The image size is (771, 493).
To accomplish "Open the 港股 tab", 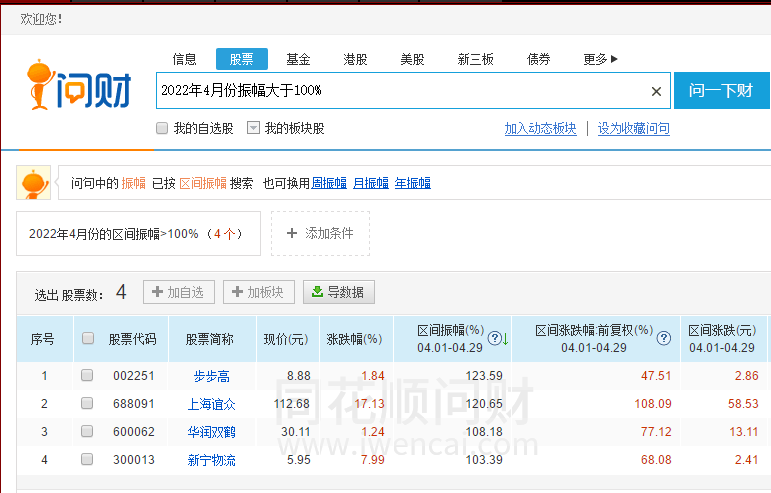I will (x=355, y=59).
